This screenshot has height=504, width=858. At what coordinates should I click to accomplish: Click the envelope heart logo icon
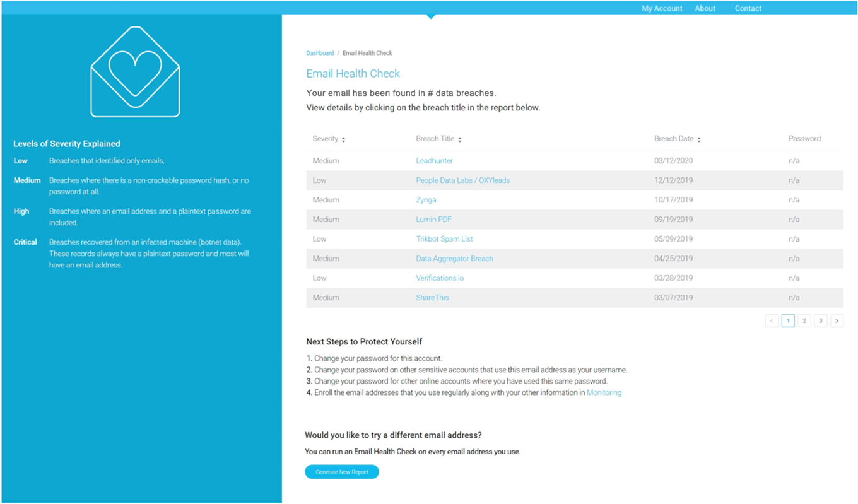[x=135, y=72]
